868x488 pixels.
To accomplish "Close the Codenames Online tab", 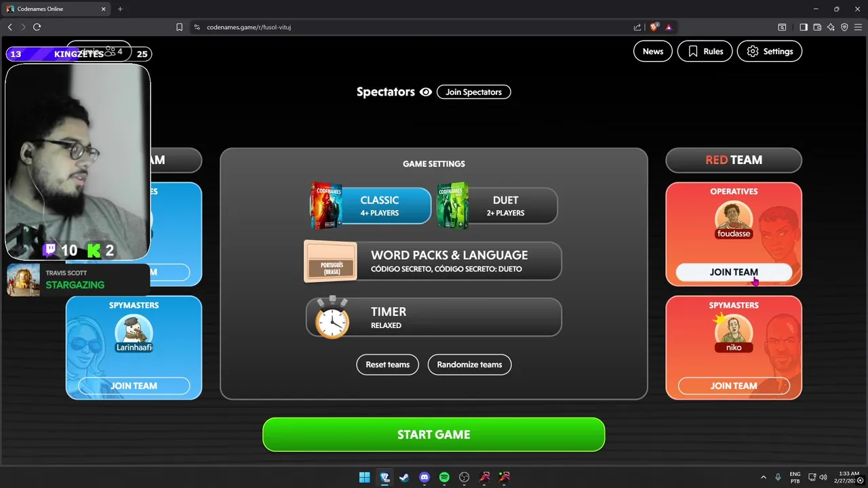I will tap(104, 9).
